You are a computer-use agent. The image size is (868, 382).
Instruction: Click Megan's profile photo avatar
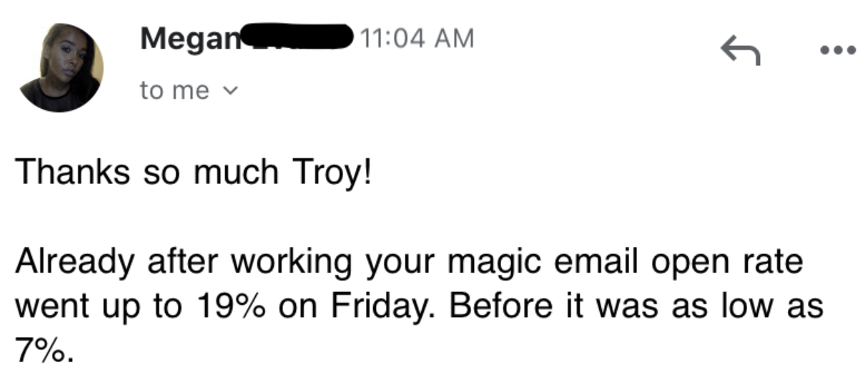click(60, 67)
